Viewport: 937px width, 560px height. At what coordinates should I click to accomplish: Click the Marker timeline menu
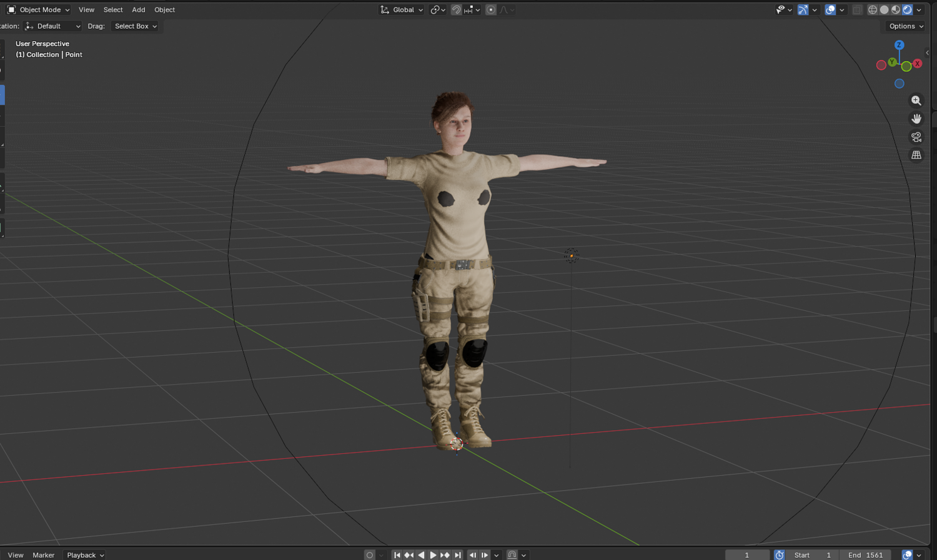tap(44, 555)
